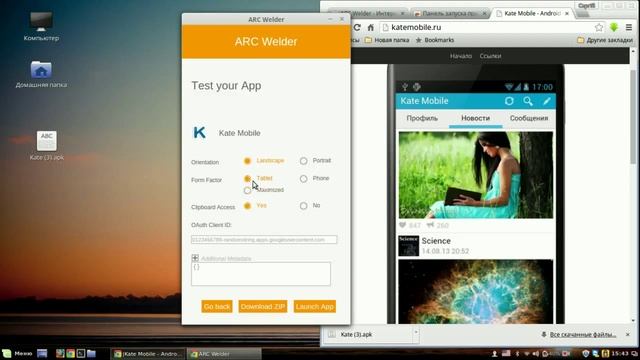Click the refresh icon in Kate Mobile
The height and width of the screenshot is (360, 640).
point(509,101)
